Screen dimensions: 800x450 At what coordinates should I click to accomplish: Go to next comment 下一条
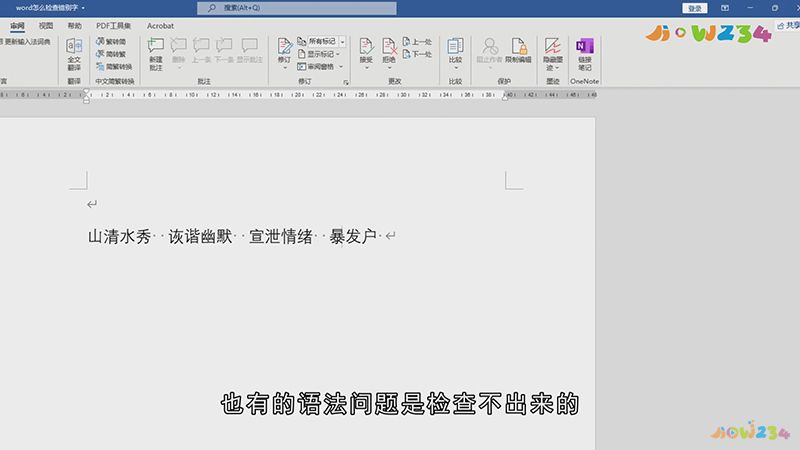pos(224,51)
